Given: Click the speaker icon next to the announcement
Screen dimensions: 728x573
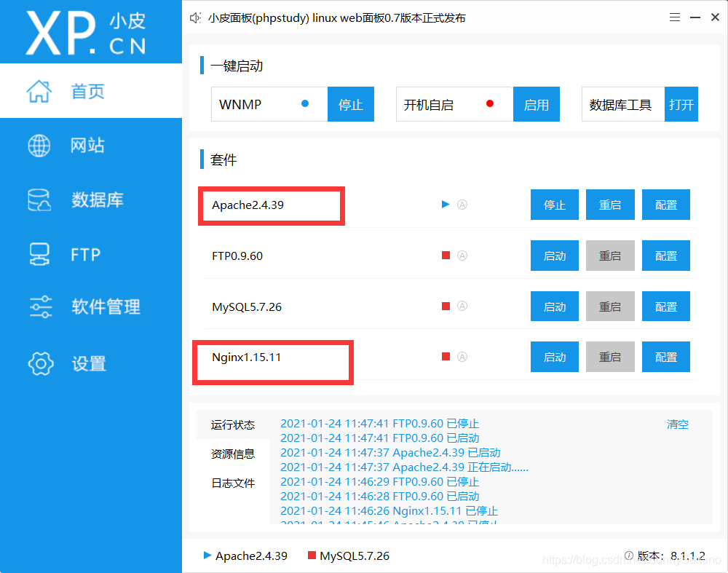Looking at the screenshot, I should pyautogui.click(x=195, y=17).
